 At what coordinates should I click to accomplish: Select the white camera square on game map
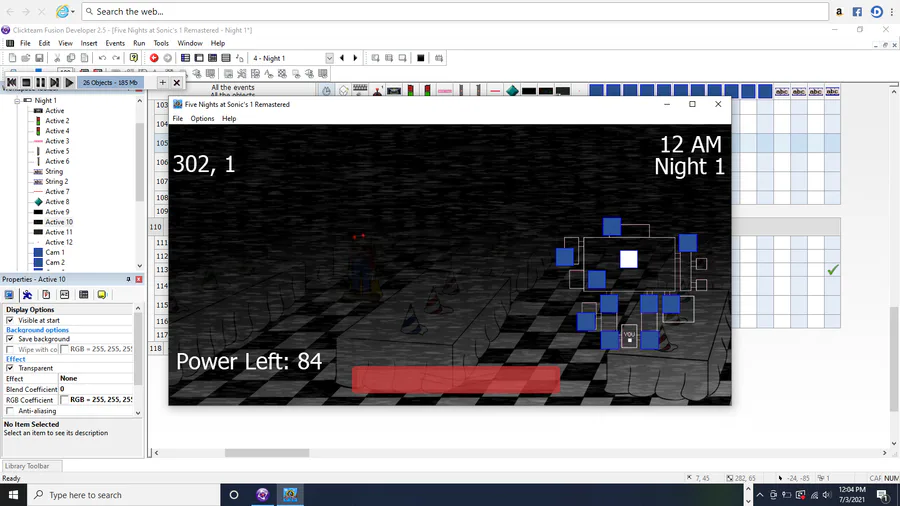(629, 259)
